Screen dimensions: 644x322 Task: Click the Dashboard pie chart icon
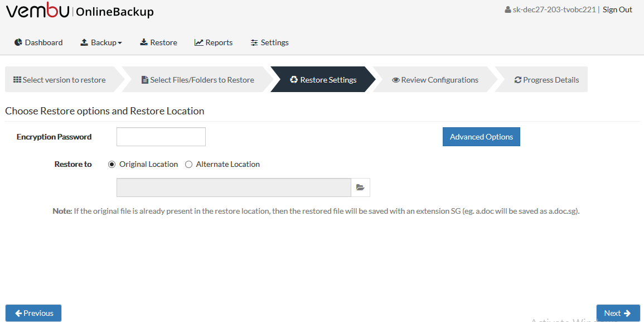pos(18,42)
